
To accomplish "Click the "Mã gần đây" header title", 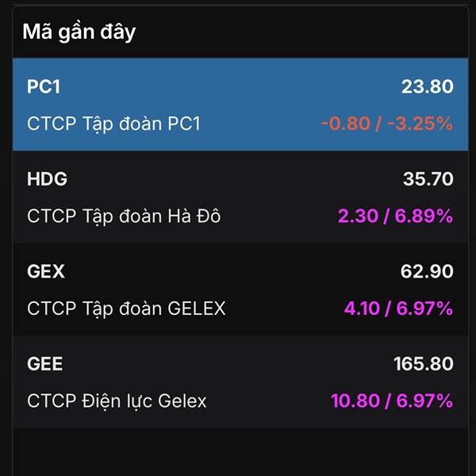I will click(79, 32).
